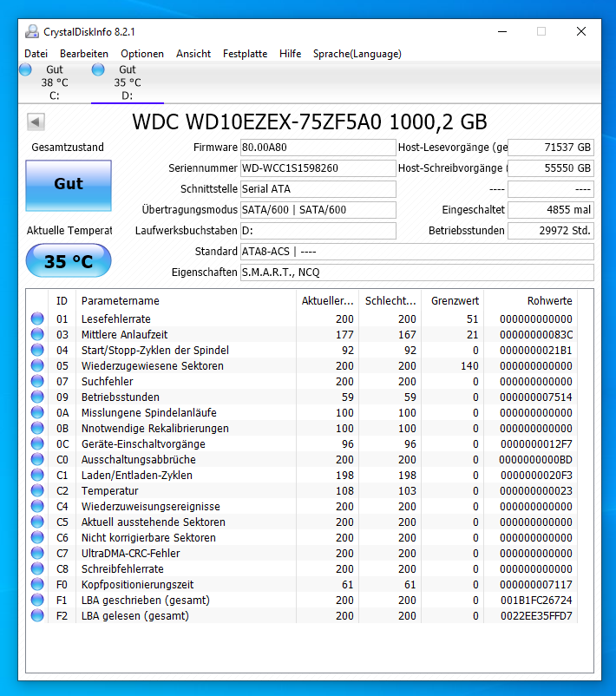Click the Standard field ATA8-ACS
The width and height of the screenshot is (616, 696).
(x=417, y=252)
